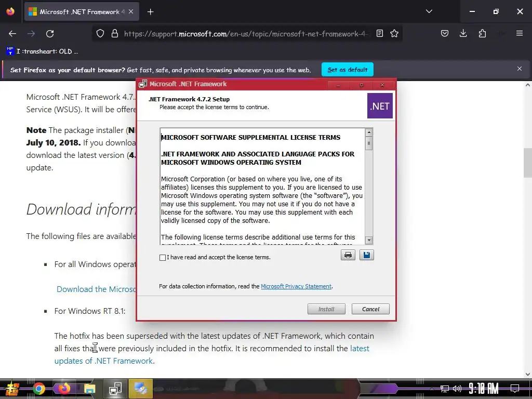Click 'Set as default' browser button
This screenshot has height=399, width=532.
coord(348,70)
